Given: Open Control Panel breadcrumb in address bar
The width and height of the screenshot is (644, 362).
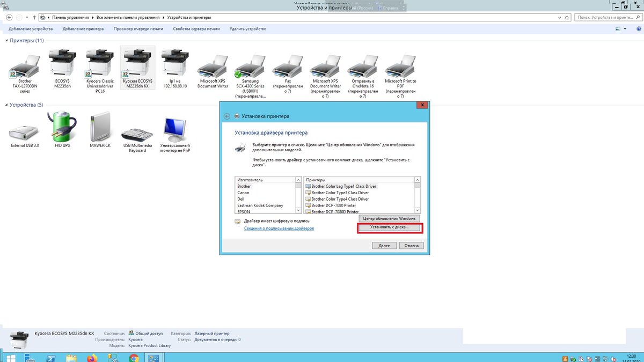Looking at the screenshot, I should coord(69,18).
